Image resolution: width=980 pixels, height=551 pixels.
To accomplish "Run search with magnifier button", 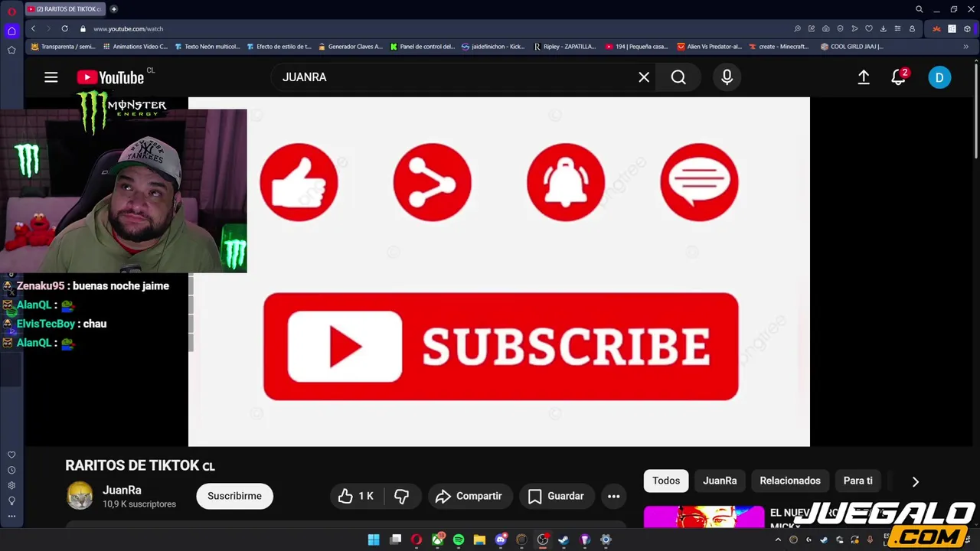I will pos(678,77).
